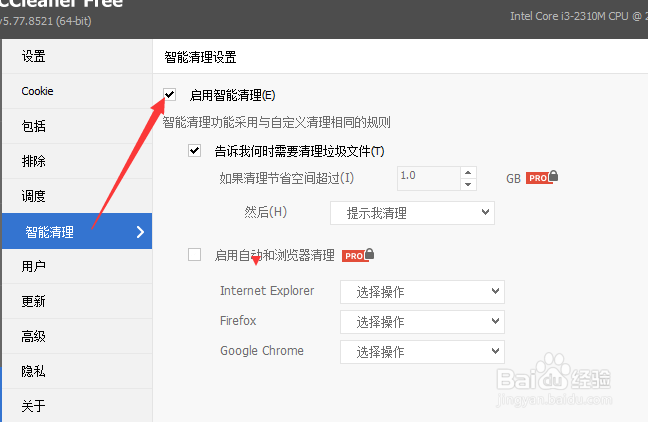Click the Internet Explorer label
648x422 pixels.
[x=267, y=291]
